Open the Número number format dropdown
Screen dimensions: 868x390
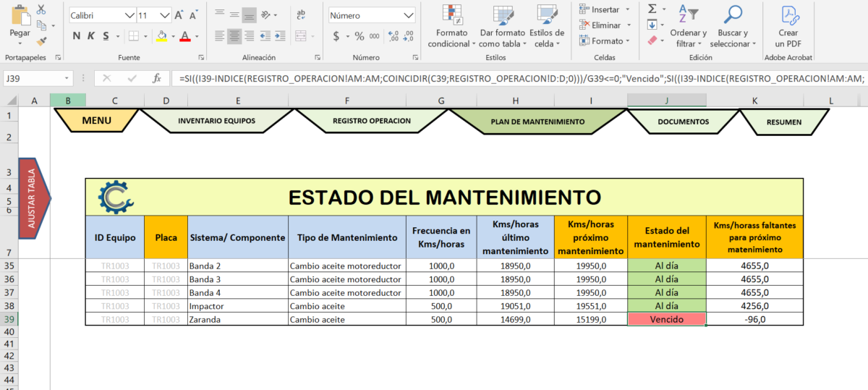tap(409, 15)
